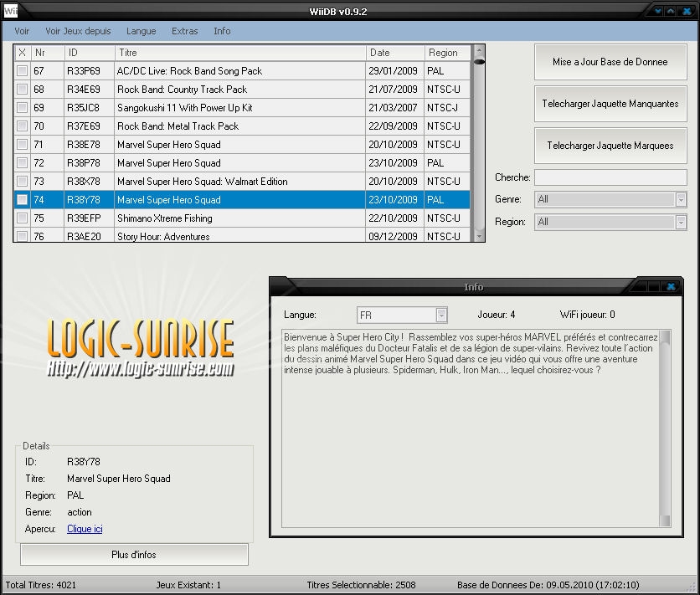Click the date 21/03/2007
The image size is (700, 595).
tap(393, 107)
